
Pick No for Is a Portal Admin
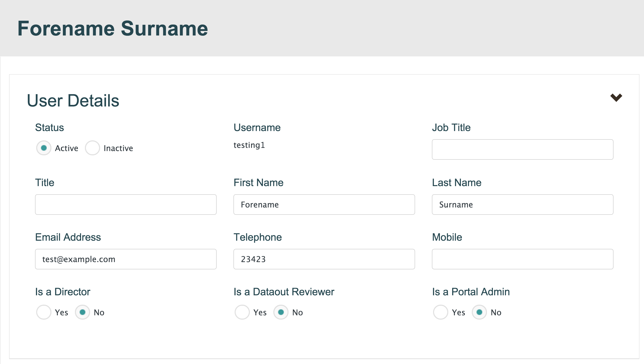click(x=479, y=312)
